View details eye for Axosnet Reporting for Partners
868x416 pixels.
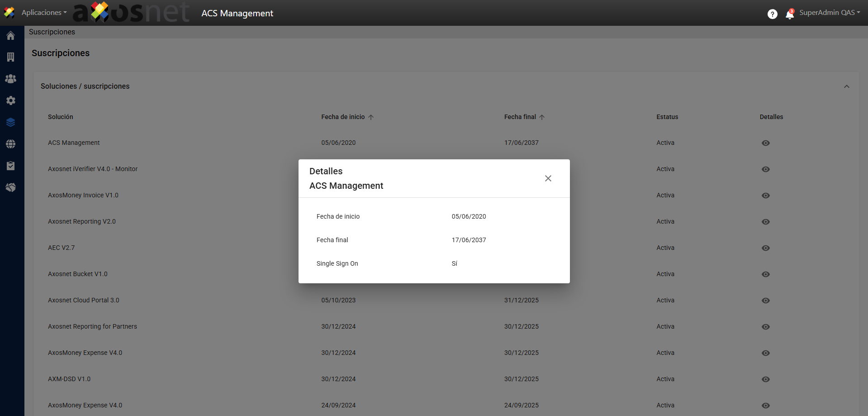[x=766, y=327]
